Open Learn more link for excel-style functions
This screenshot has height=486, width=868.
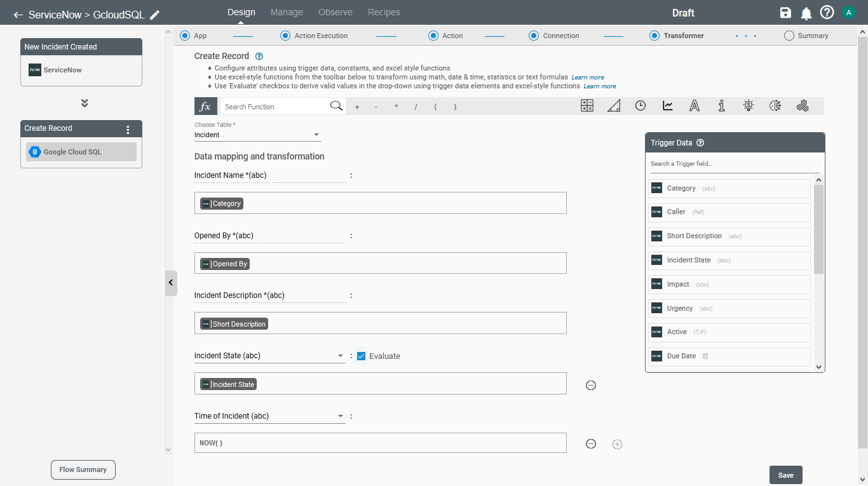click(x=588, y=78)
